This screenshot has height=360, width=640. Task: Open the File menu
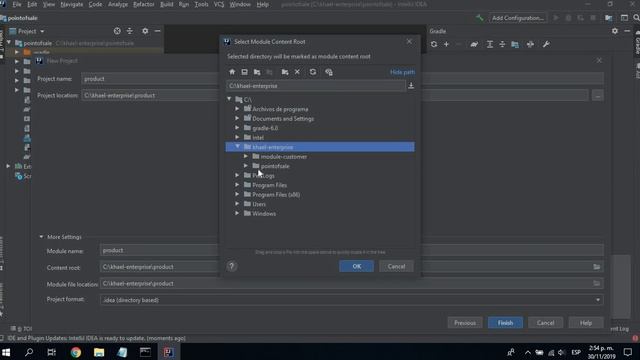[x=17, y=4]
